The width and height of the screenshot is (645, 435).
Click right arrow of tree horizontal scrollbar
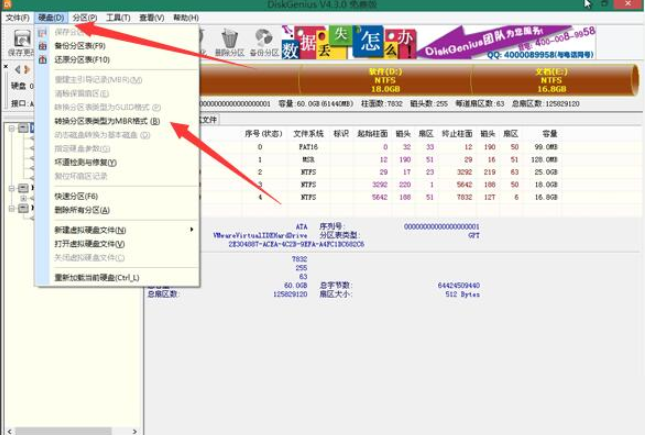135,431
